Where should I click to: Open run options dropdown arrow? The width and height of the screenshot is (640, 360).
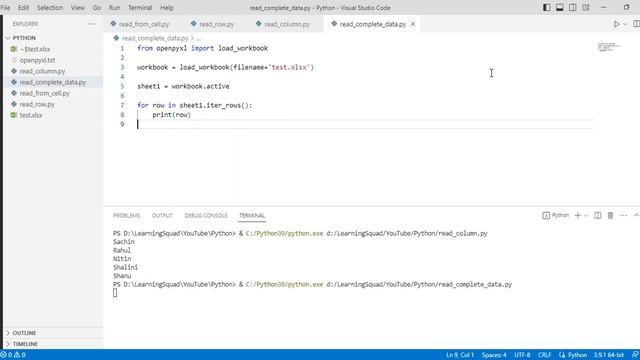click(x=625, y=24)
